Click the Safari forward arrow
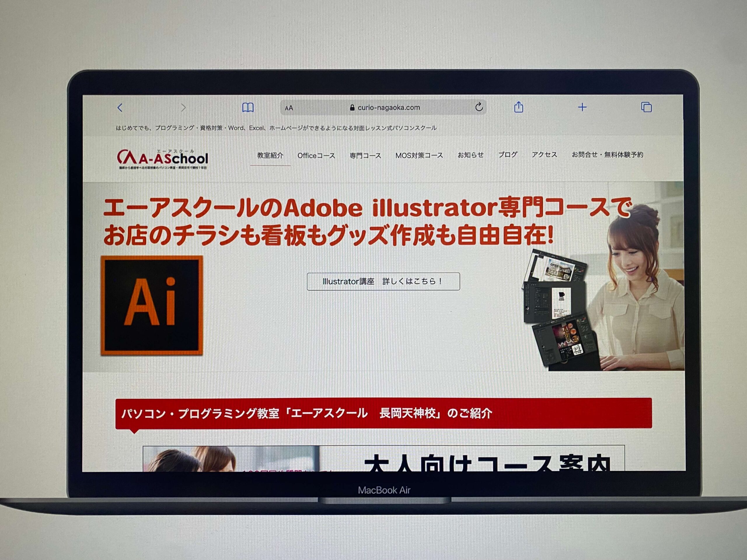This screenshot has width=747, height=560. (183, 108)
